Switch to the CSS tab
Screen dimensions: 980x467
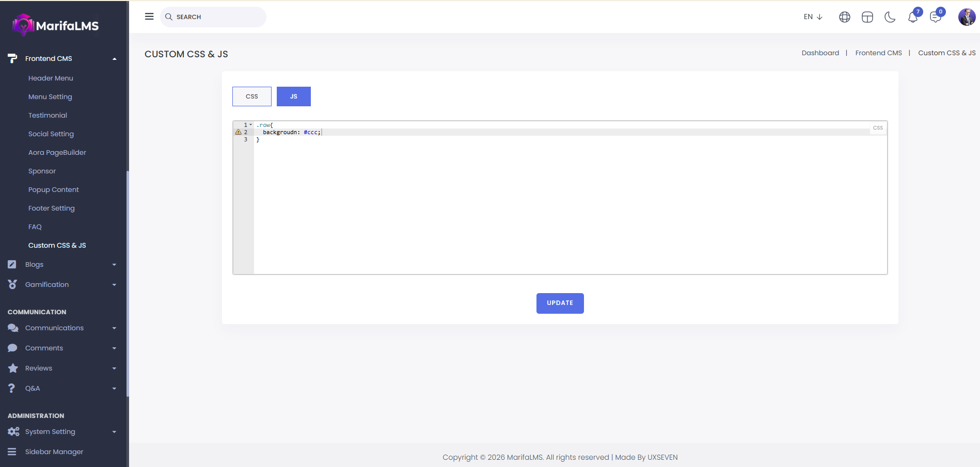pyautogui.click(x=251, y=96)
